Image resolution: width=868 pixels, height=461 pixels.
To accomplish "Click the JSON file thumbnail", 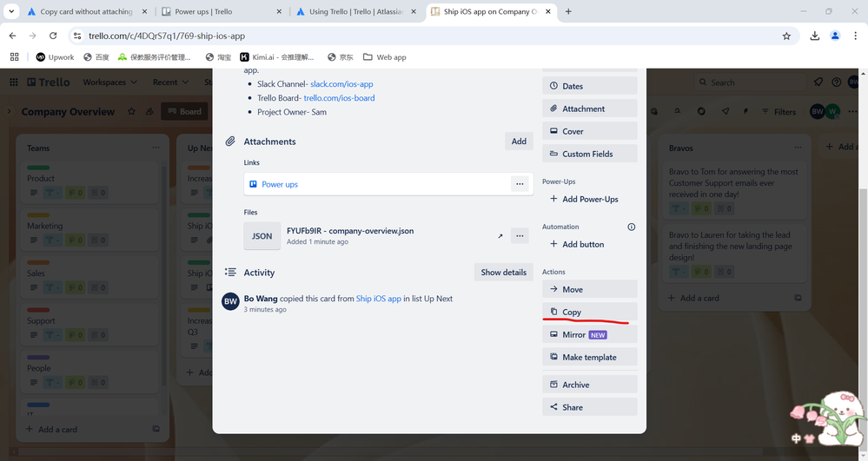I will point(262,236).
